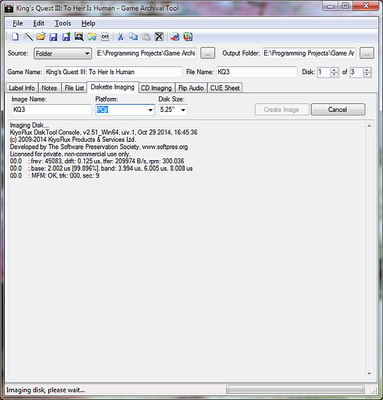The image size is (383, 400).
Task: Click the source path browse button
Action: click(x=207, y=53)
